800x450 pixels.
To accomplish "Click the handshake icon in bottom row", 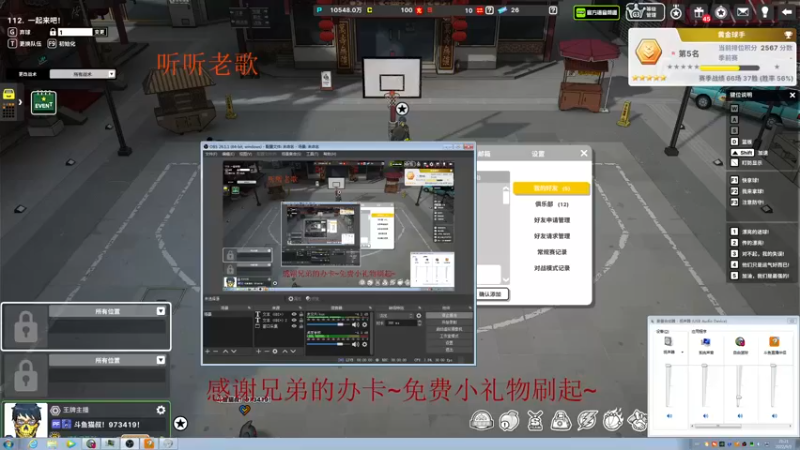I will [637, 420].
